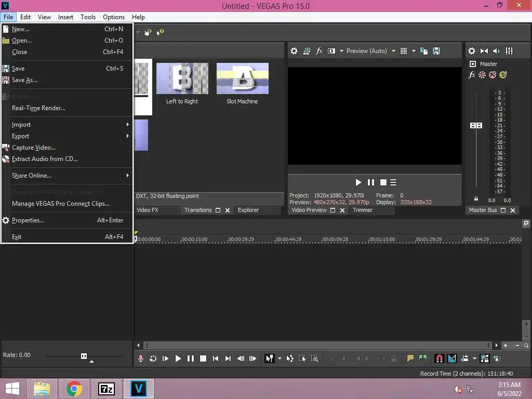Screen dimensions: 532x399
Task: Open auto ripple mode dropdown
Action: click(474, 358)
